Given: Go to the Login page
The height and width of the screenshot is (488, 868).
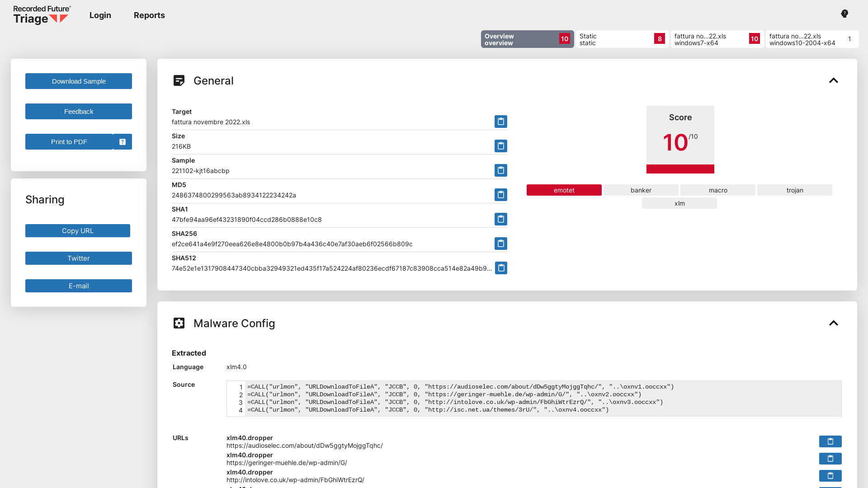Looking at the screenshot, I should [x=100, y=15].
